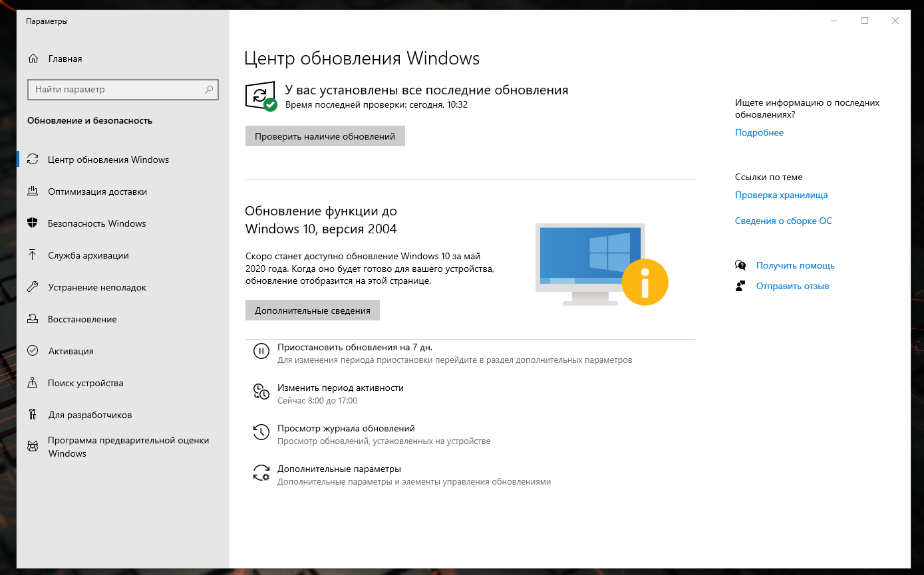924x575 pixels.
Task: Click the advanced options gear-sync icon
Action: click(x=261, y=473)
